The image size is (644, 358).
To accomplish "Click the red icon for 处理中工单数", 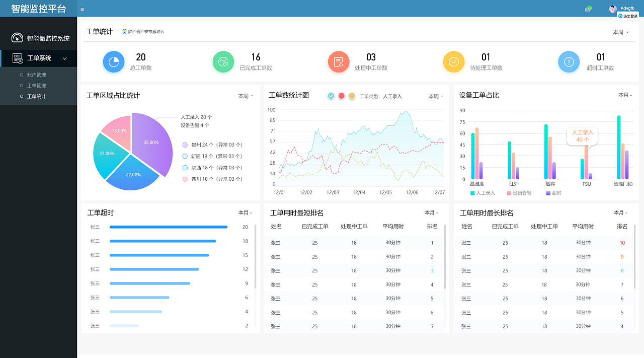I will [x=339, y=62].
